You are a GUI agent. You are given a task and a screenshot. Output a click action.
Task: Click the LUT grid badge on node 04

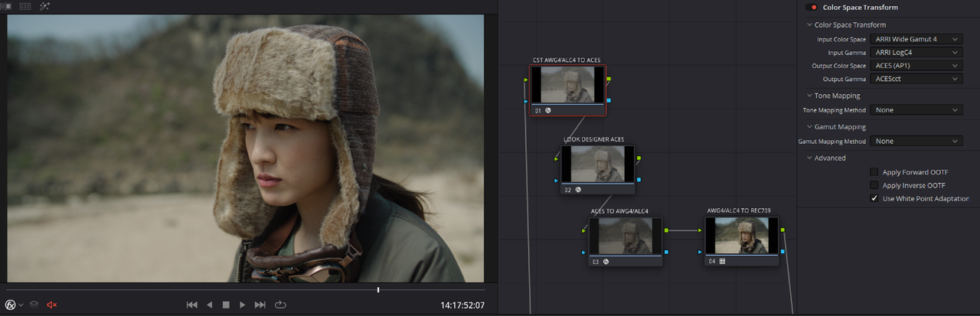(x=722, y=262)
